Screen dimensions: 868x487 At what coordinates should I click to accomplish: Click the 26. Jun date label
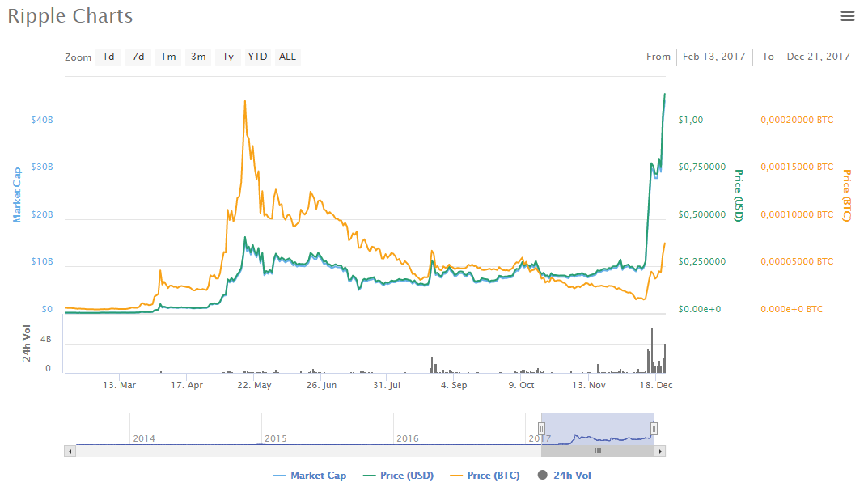click(x=322, y=385)
